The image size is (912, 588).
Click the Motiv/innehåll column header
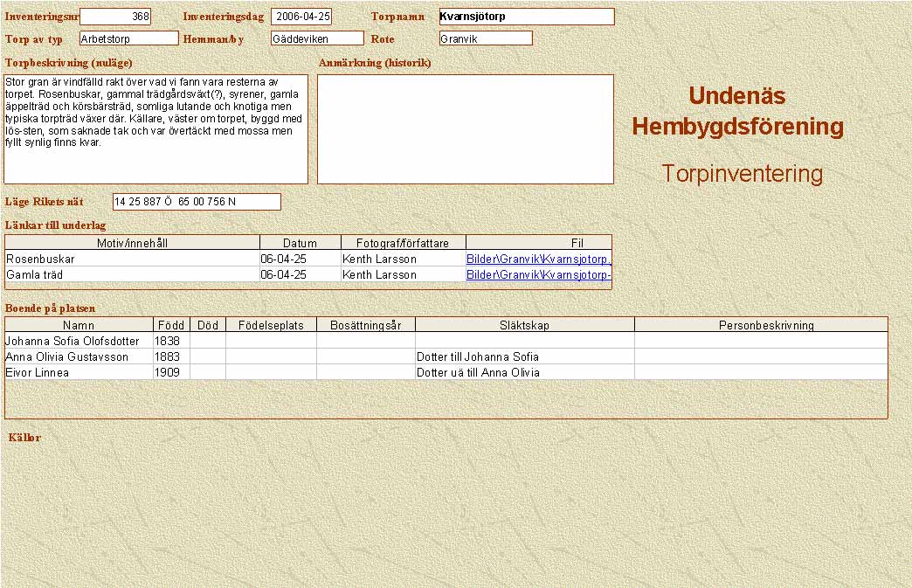132,243
